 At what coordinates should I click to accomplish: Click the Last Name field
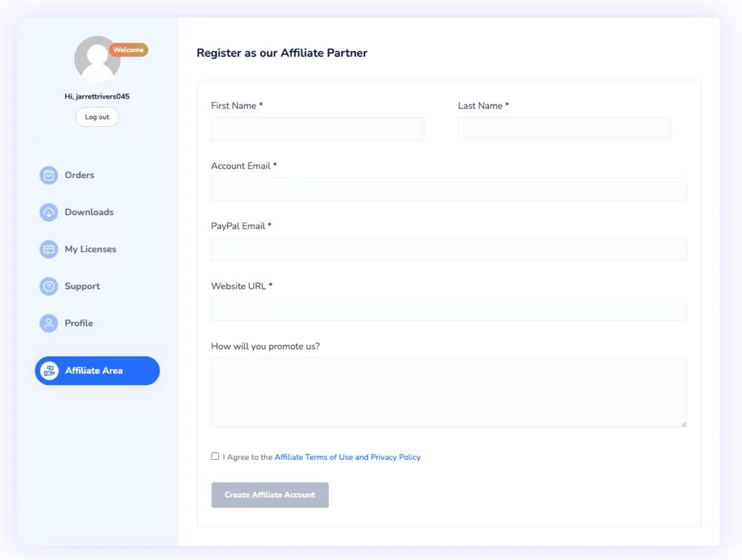(565, 128)
